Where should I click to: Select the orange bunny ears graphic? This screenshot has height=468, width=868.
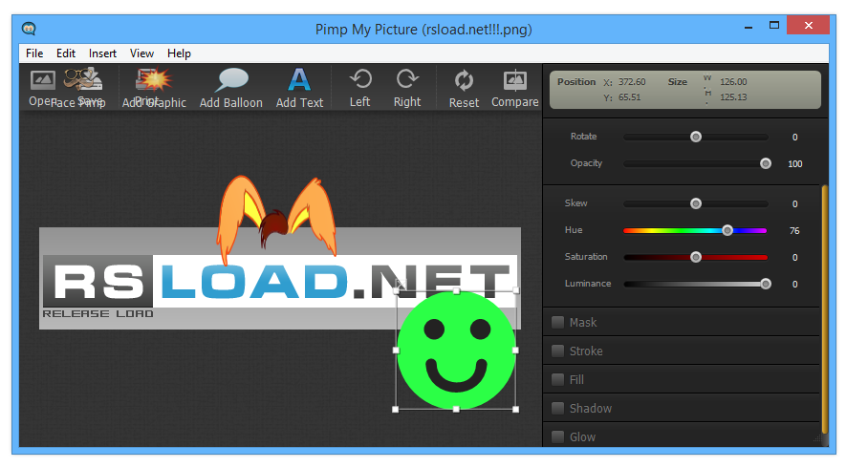[x=276, y=219]
